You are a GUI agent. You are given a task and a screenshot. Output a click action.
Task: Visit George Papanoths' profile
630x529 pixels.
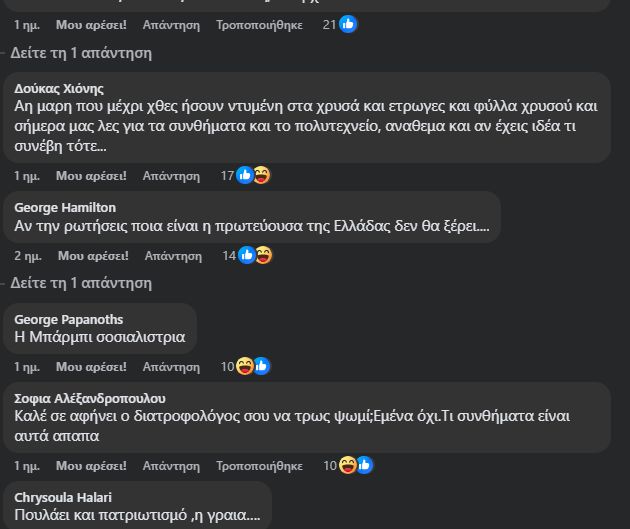coord(70,319)
